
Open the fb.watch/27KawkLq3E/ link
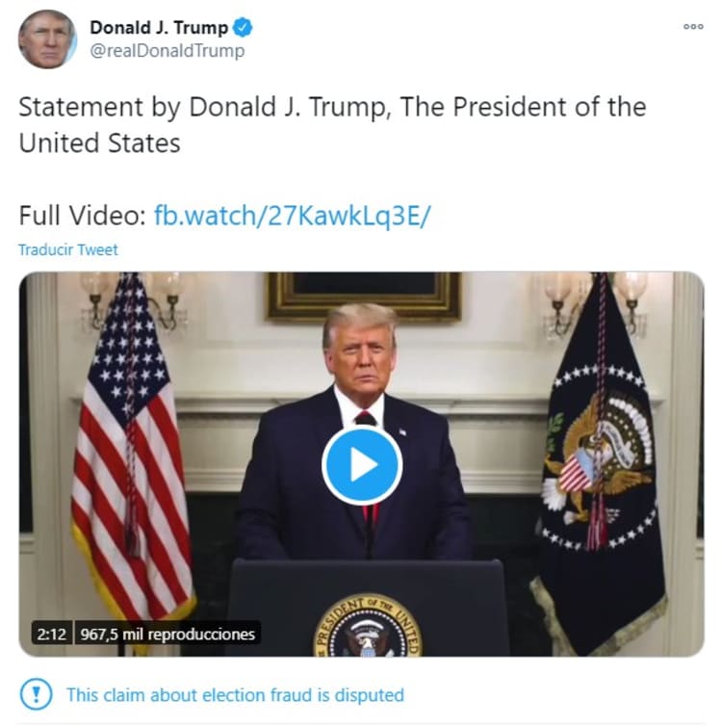293,216
